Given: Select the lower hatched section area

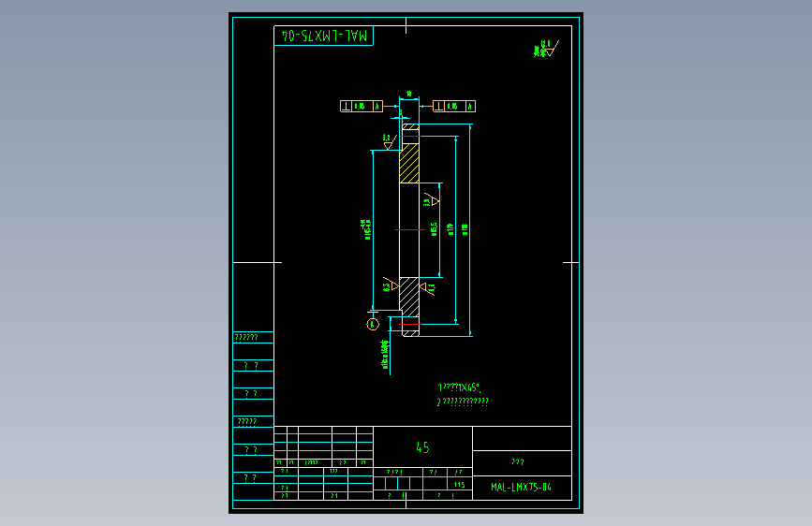Looking at the screenshot, I should 409,297.
